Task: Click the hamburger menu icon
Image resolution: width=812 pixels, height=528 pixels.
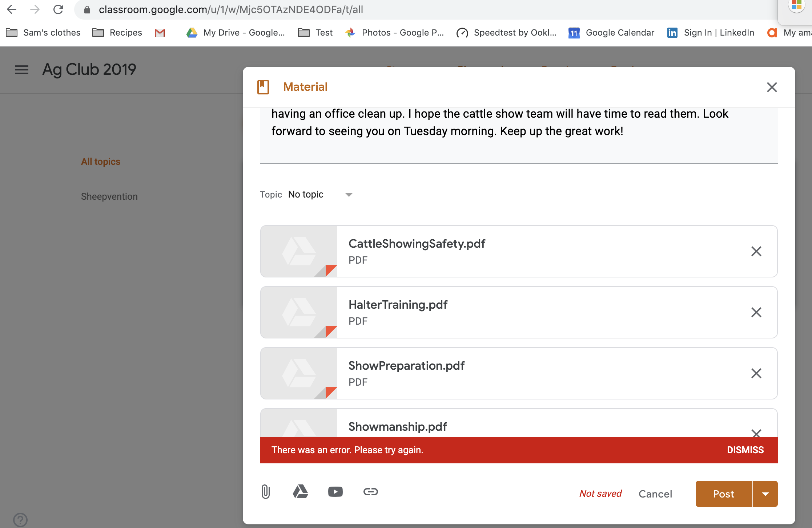Action: coord(22,69)
